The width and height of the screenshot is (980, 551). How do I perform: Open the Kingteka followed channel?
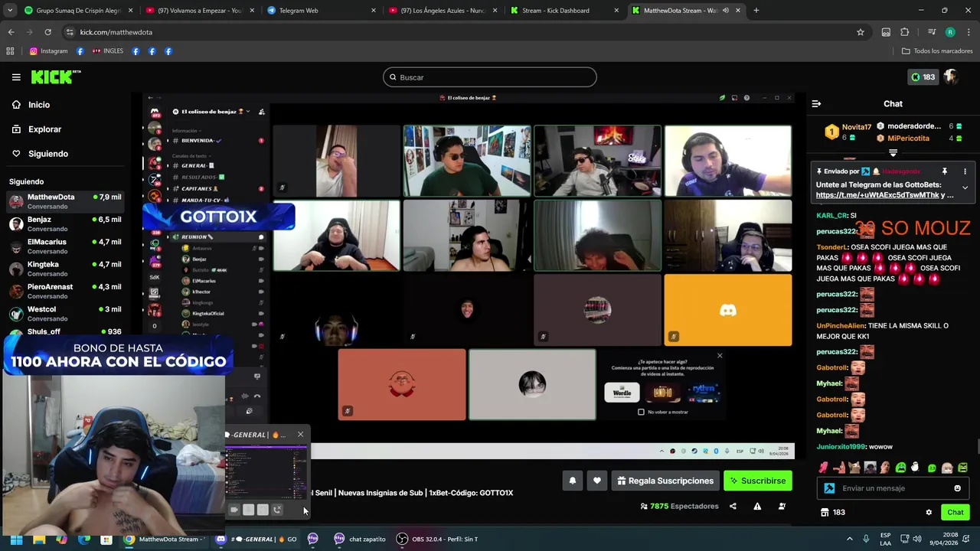[x=65, y=269]
